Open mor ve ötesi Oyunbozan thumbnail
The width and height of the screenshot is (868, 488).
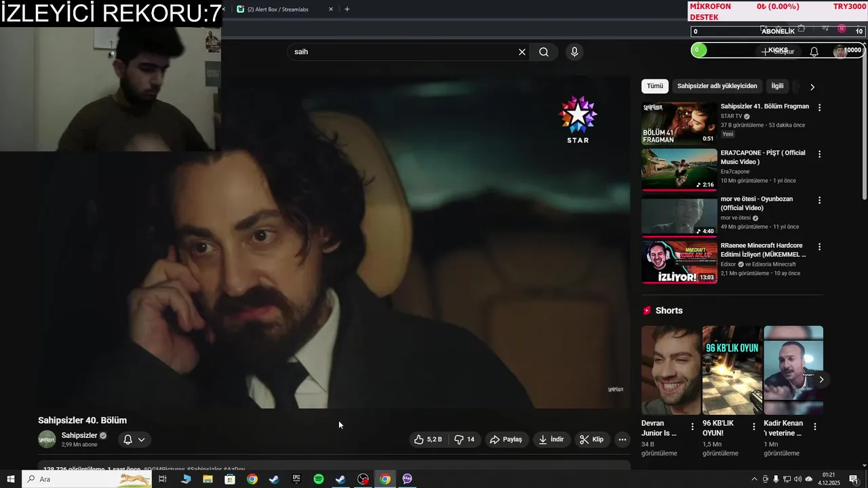[x=679, y=216]
